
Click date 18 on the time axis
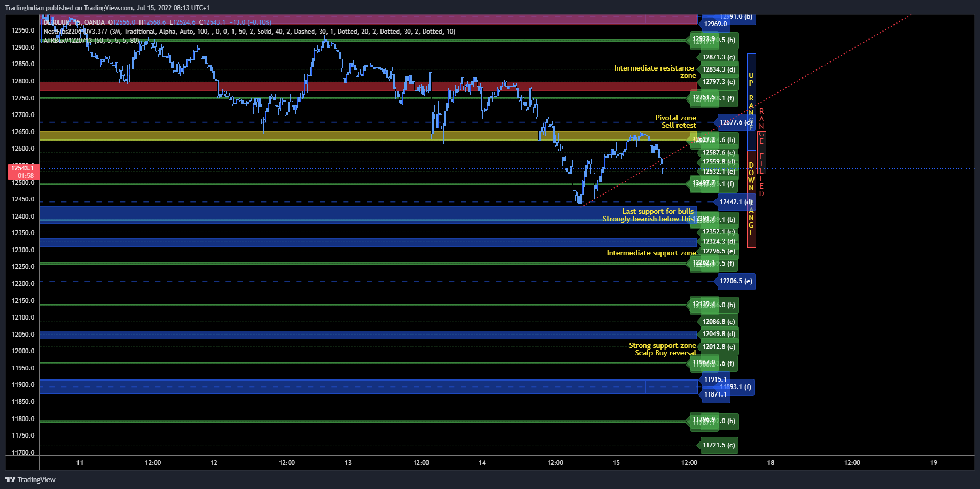(x=771, y=463)
